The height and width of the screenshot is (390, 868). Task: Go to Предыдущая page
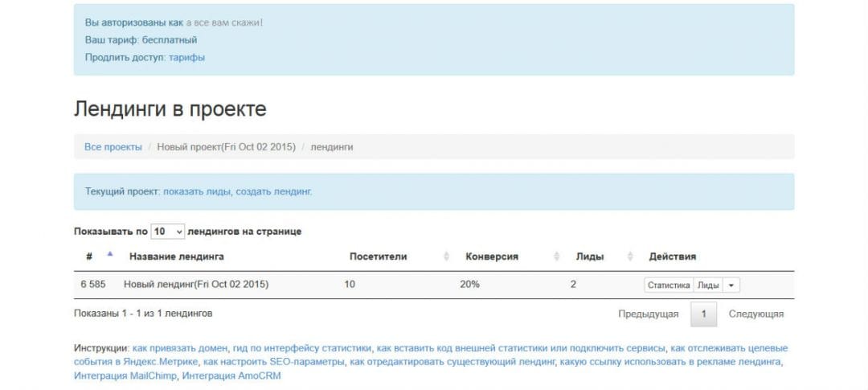pos(649,314)
